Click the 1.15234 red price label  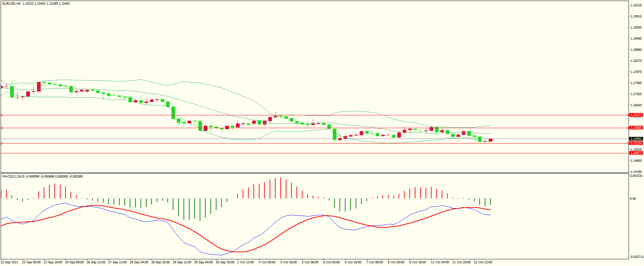tap(636, 143)
